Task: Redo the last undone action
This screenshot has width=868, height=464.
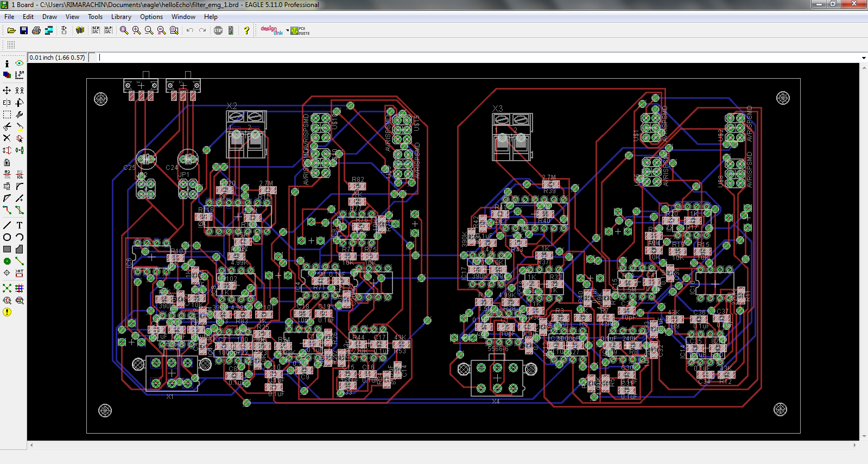Action: tap(202, 30)
